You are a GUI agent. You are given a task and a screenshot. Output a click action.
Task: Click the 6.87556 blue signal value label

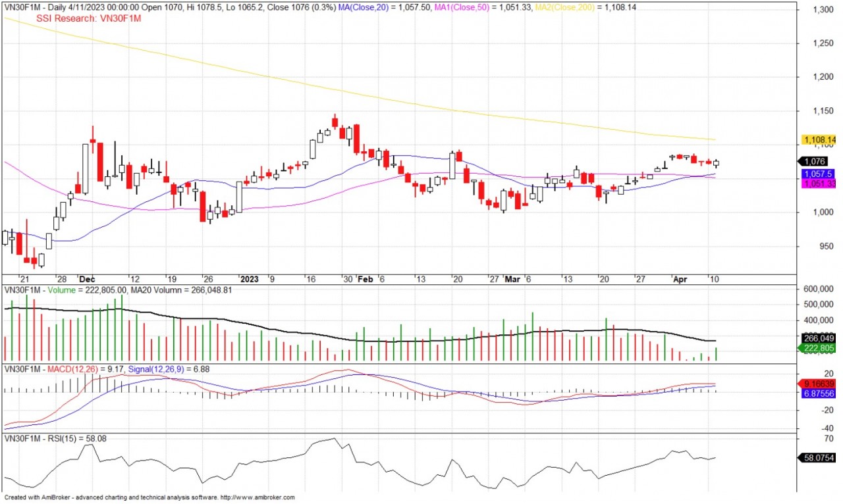point(819,393)
